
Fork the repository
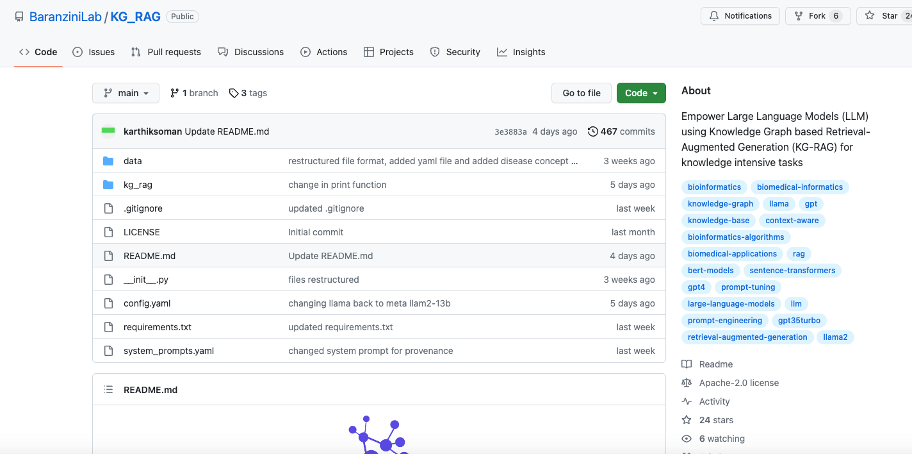pyautogui.click(x=817, y=16)
